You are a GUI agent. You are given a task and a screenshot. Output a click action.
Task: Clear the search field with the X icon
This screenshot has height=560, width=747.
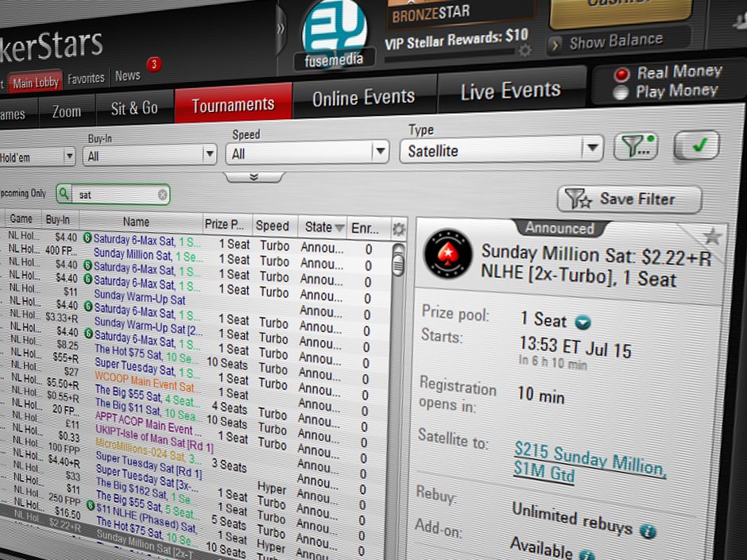pos(162,195)
